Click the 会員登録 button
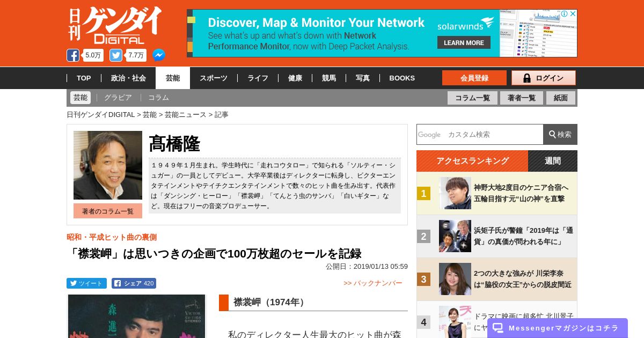 (474, 78)
